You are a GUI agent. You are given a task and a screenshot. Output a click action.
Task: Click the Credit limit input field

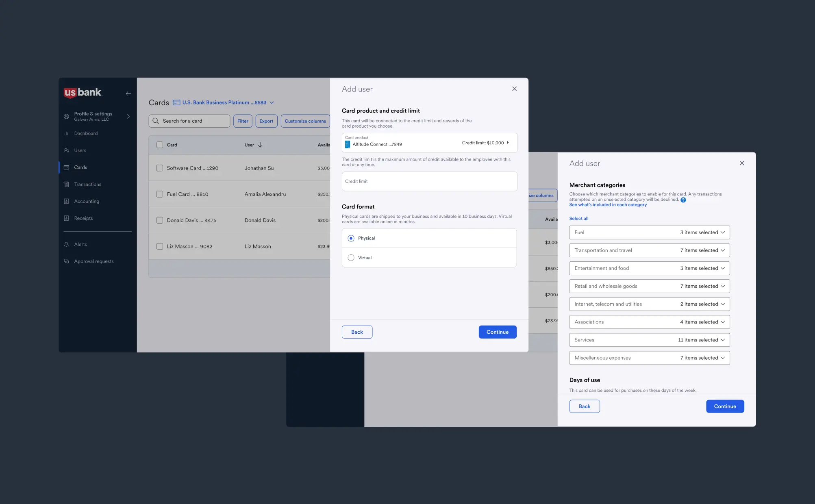coord(429,181)
